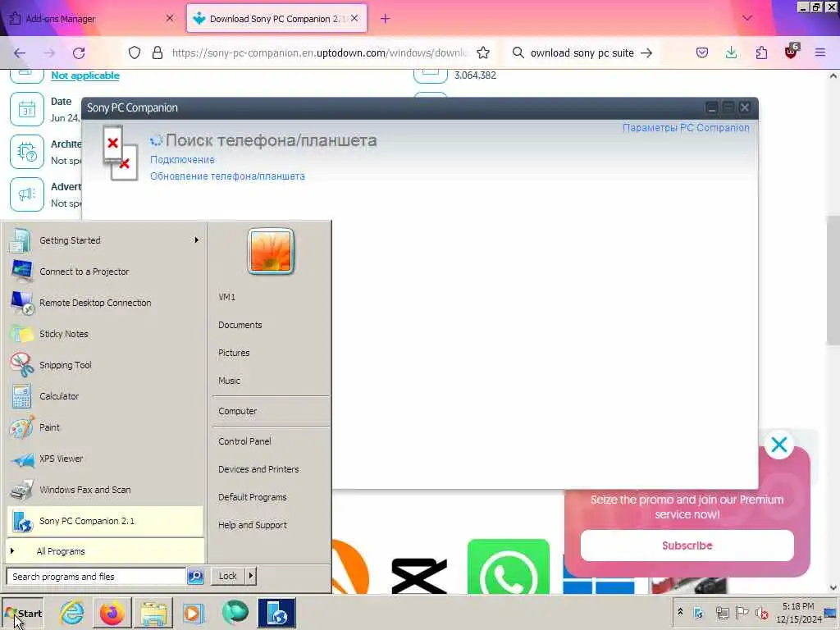840x630 pixels.
Task: Open Getting Started in Start menu
Action: coord(105,240)
